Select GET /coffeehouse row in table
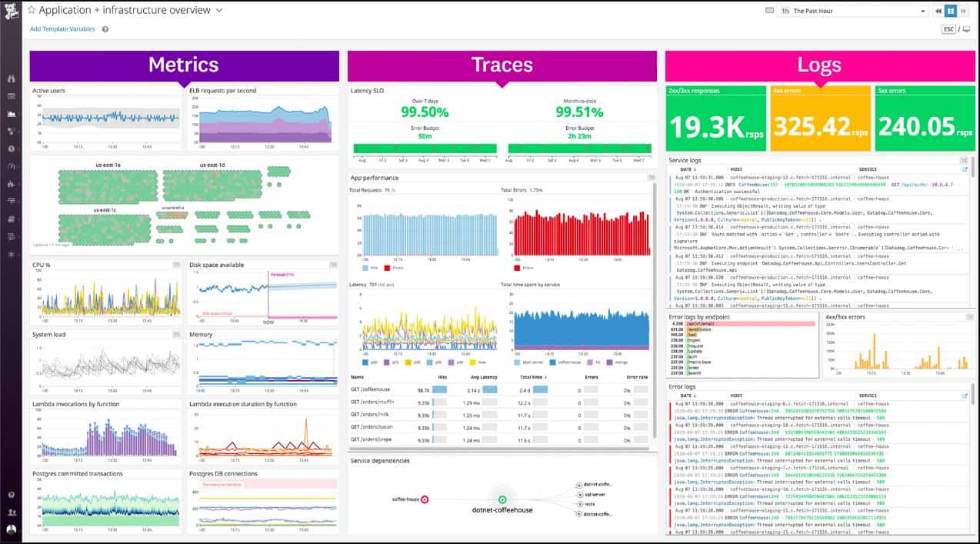The image size is (980, 544). tap(501, 390)
